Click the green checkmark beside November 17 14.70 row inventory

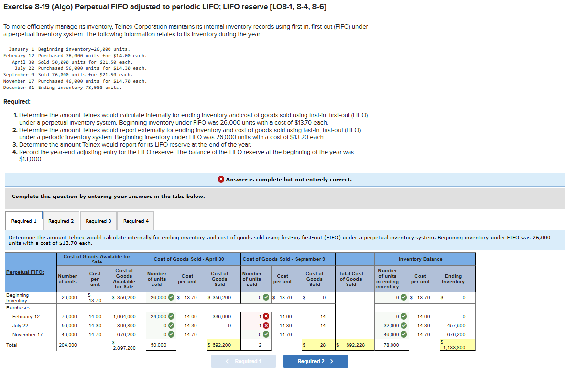click(403, 334)
